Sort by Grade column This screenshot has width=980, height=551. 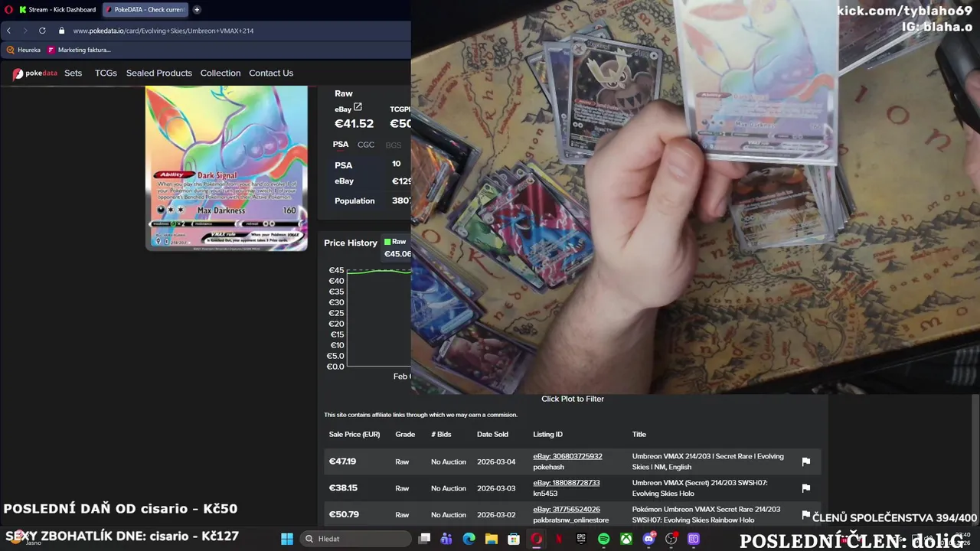click(x=405, y=435)
